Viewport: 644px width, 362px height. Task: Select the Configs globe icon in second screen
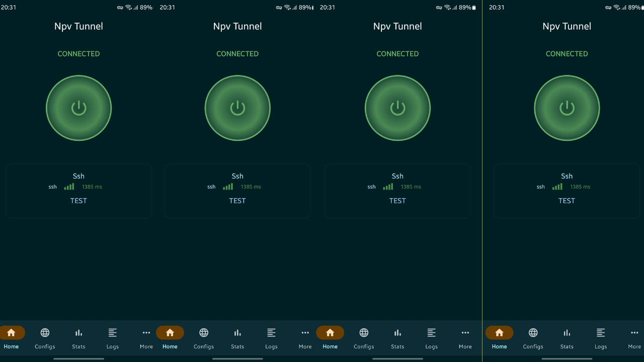pyautogui.click(x=204, y=332)
